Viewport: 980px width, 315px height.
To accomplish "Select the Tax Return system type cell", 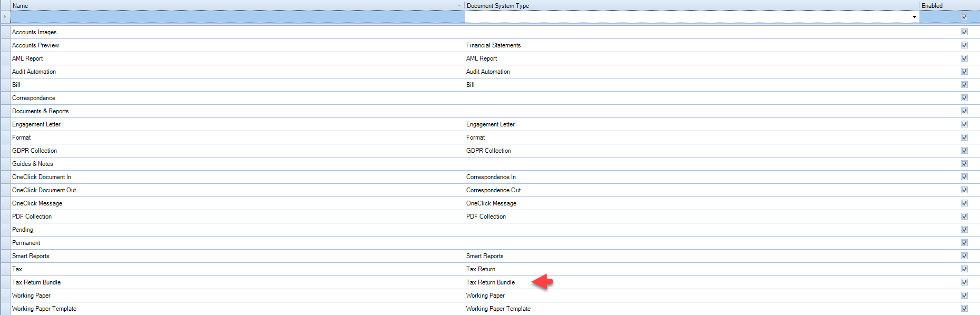I will [x=692, y=269].
